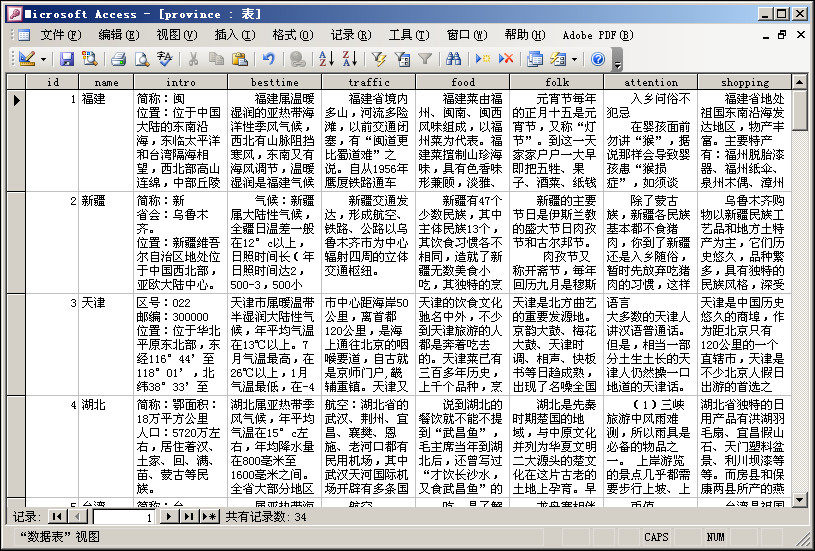Sort Descending Z to A
815x551 pixels.
350,59
